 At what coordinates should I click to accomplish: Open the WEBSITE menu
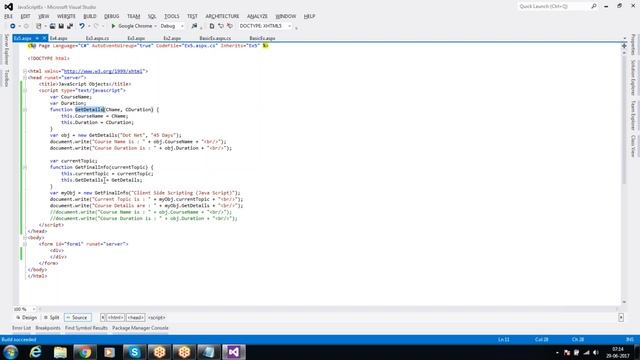[x=66, y=16]
